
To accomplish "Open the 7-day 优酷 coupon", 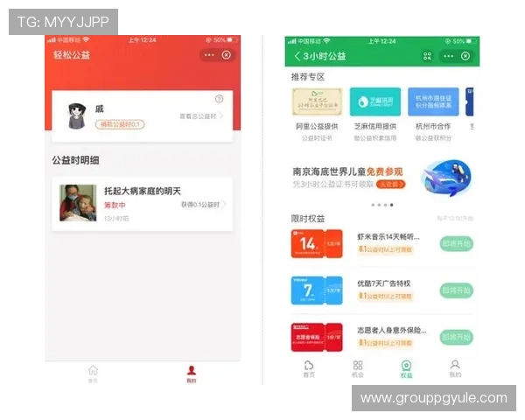I will pos(317,290).
